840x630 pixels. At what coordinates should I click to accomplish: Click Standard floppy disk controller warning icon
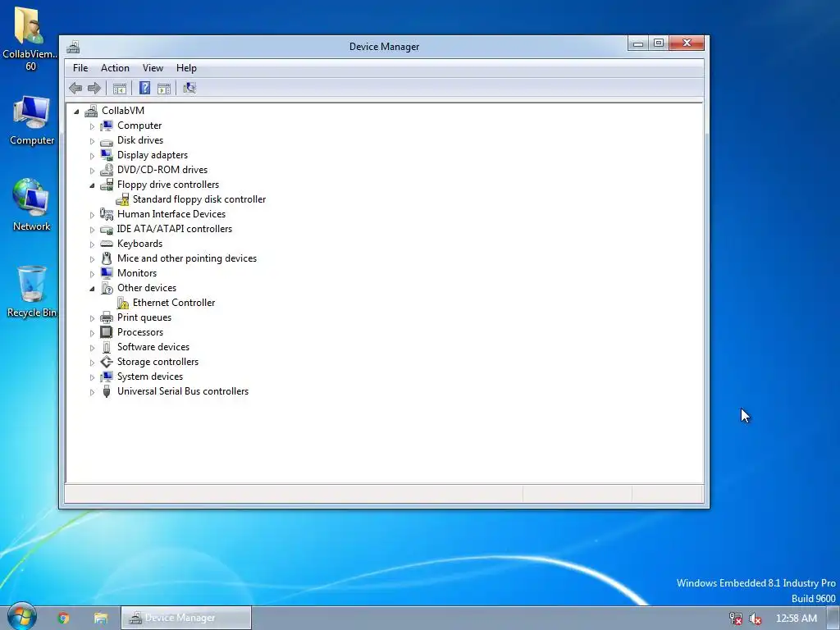pyautogui.click(x=122, y=199)
